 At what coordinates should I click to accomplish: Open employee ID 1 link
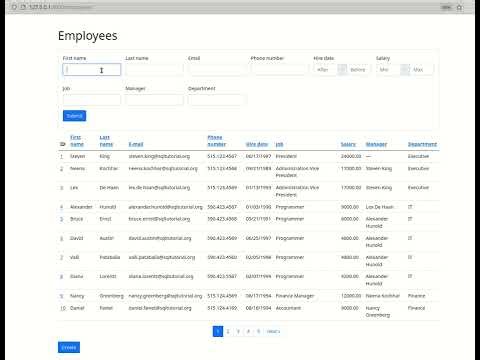pyautogui.click(x=61, y=156)
